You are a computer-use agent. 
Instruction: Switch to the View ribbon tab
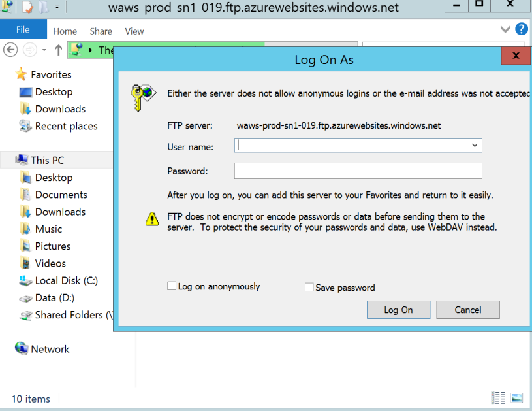pos(134,31)
